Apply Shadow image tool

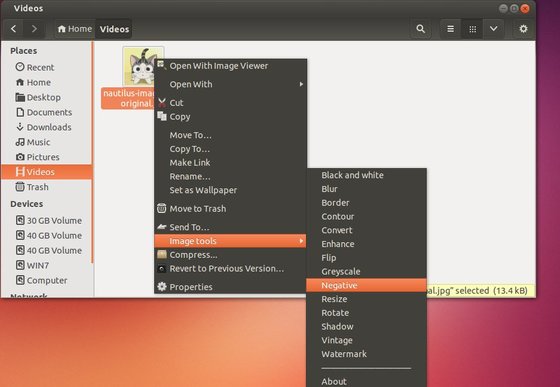[366, 327]
